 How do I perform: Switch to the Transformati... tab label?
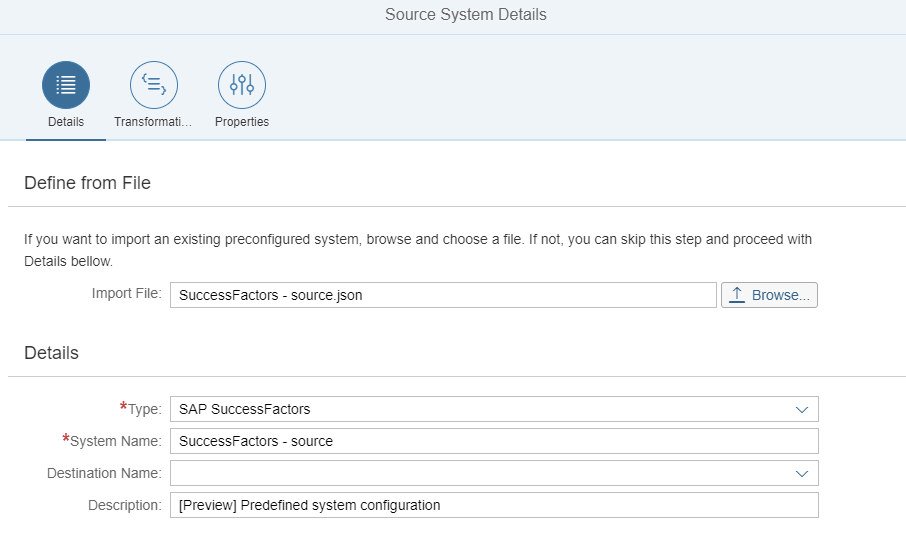coord(153,122)
